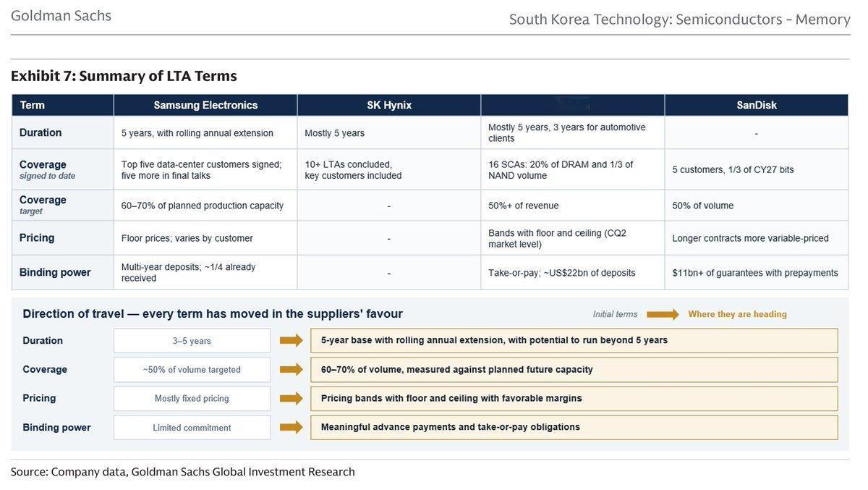
Task: Click the 'Duration' label under Direction of travel
Action: coord(43,340)
